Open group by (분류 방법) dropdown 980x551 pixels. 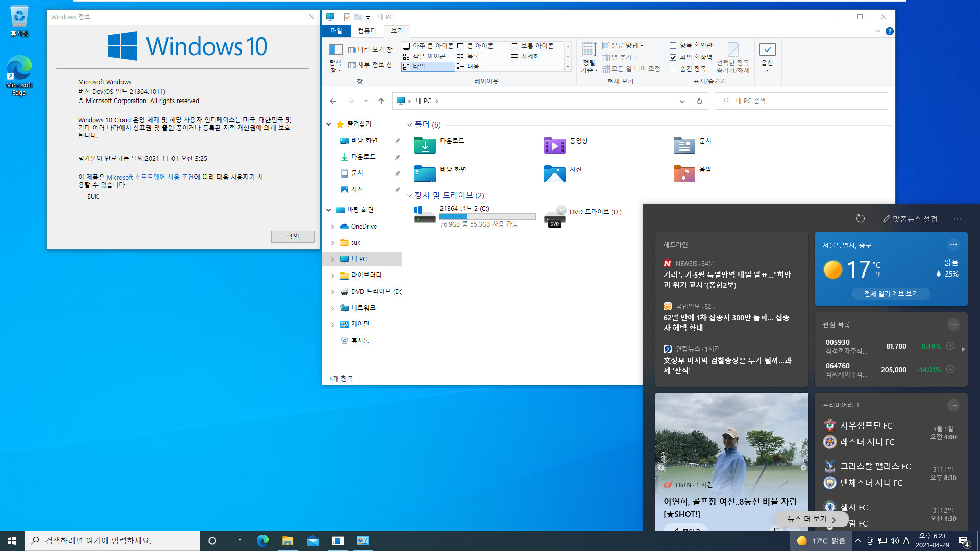click(x=623, y=45)
